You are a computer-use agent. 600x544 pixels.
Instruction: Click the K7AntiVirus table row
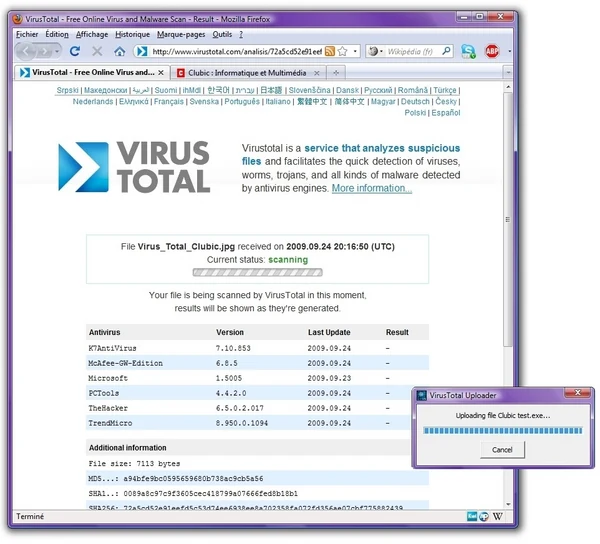(x=257, y=348)
